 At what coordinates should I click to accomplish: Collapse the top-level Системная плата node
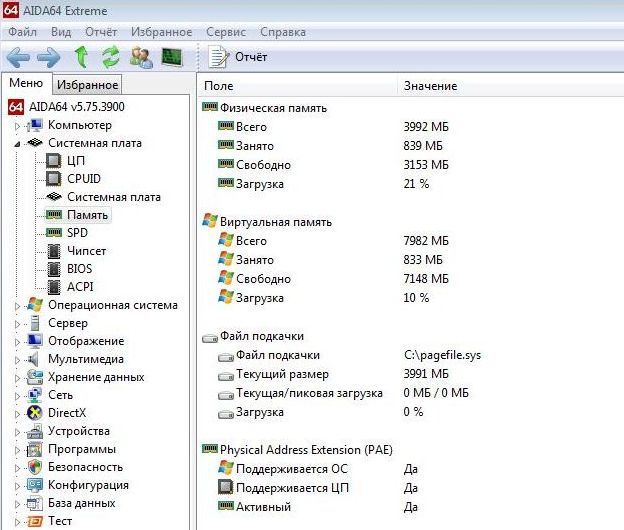17,144
